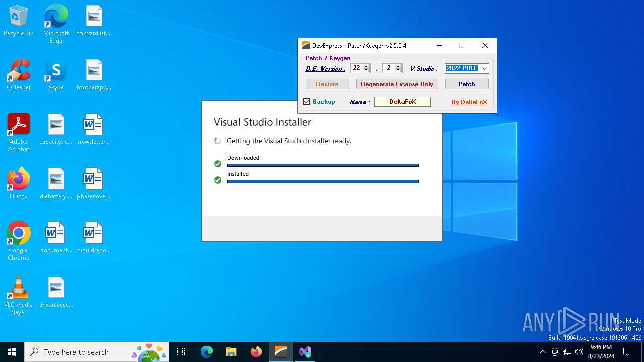The height and width of the screenshot is (362, 644).
Task: Minimize the DevExpress Patch/Keygen window
Action: (439, 45)
